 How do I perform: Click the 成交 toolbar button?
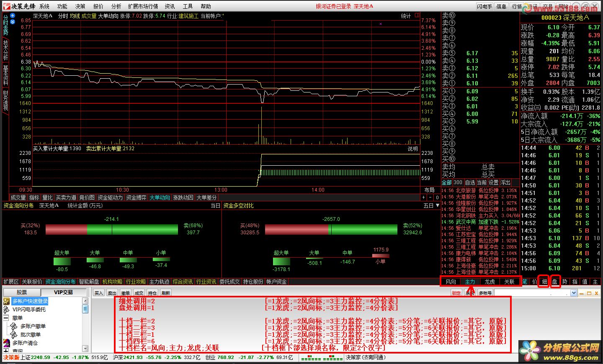139,293
